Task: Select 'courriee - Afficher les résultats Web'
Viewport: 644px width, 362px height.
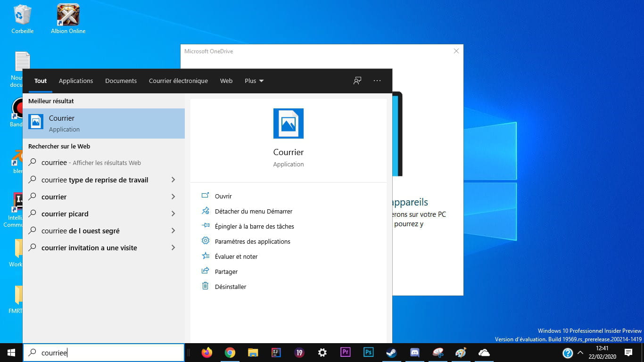Action: [104, 163]
